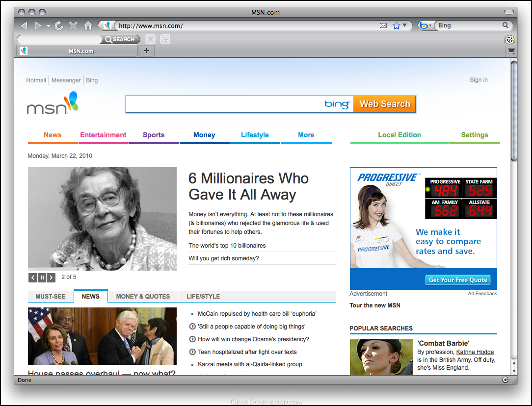Play 'Still a people capable of doing big things' video icon
This screenshot has height=406, width=532.
point(192,327)
